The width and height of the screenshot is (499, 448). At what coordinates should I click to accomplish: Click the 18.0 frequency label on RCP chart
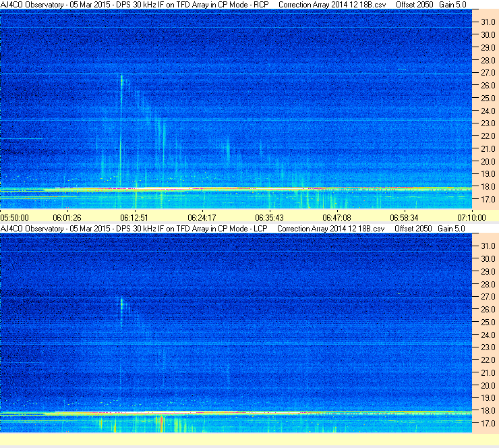coord(488,187)
